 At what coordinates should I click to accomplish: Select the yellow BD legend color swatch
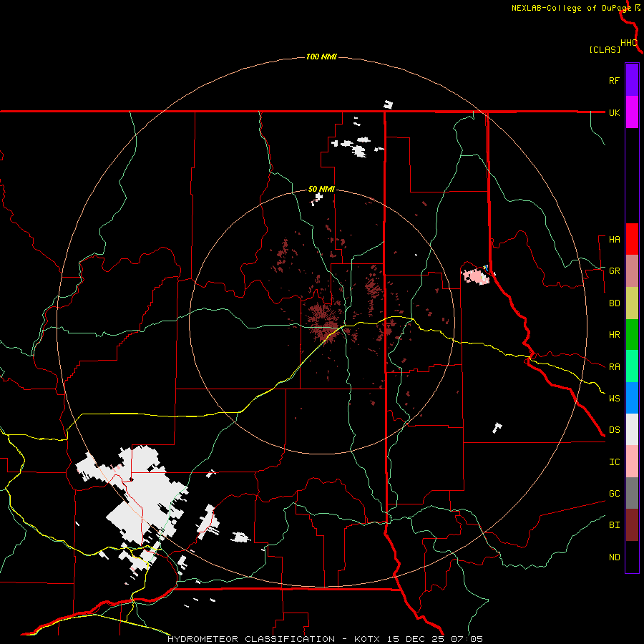click(632, 303)
